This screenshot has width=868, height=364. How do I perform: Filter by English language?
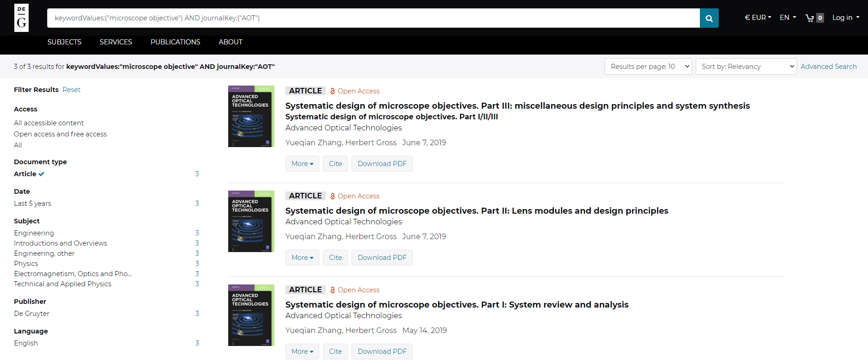pyautogui.click(x=26, y=343)
